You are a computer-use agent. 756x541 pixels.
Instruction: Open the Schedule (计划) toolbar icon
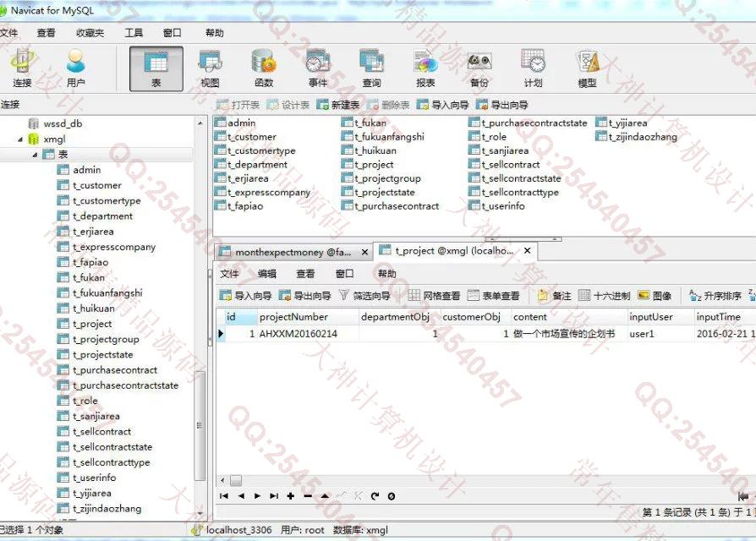(x=534, y=68)
